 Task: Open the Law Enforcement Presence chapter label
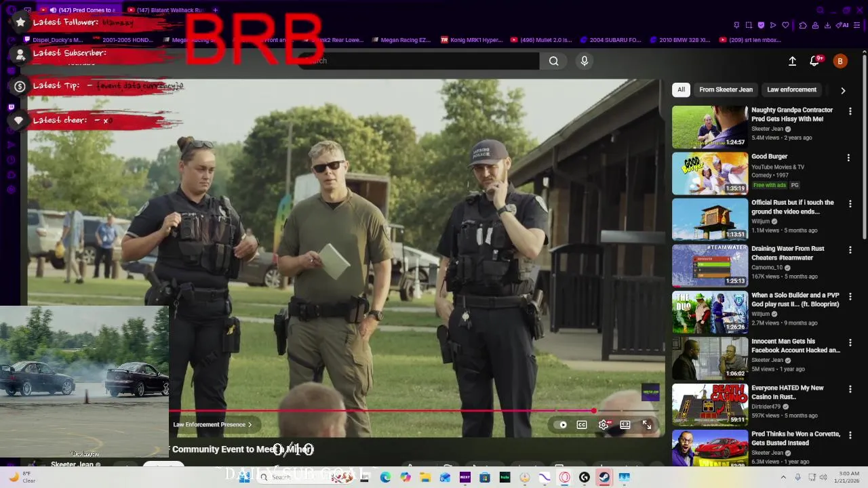coord(212,425)
